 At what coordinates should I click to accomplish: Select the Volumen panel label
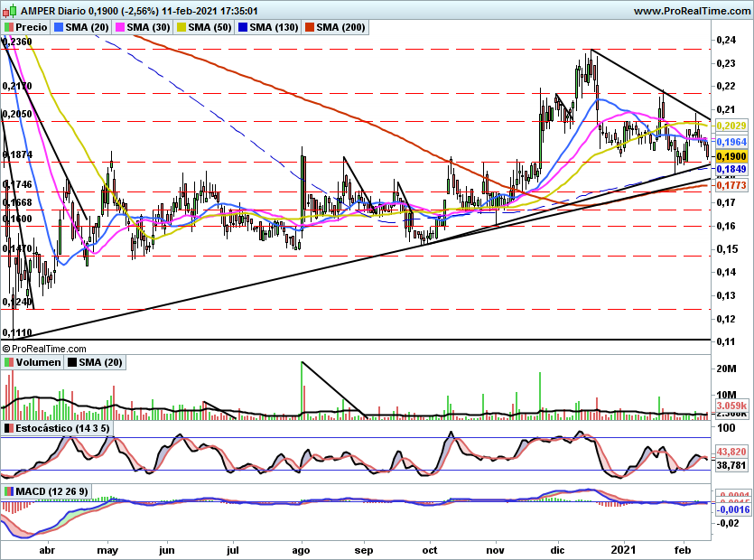point(39,362)
